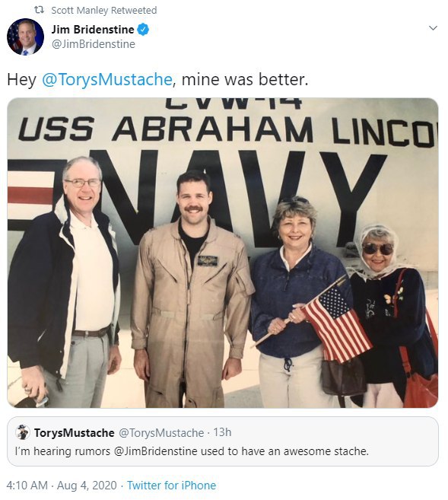Open Scott Manley Retweeted link
This screenshot has height=500, width=448.
pyautogui.click(x=104, y=10)
